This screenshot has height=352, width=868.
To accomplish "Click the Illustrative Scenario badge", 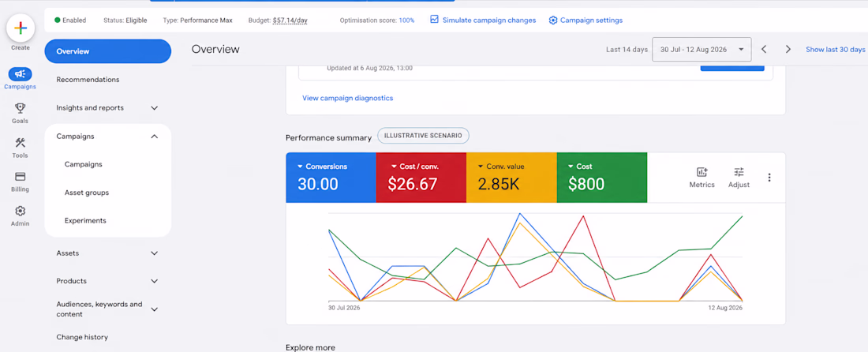I will click(x=423, y=137).
